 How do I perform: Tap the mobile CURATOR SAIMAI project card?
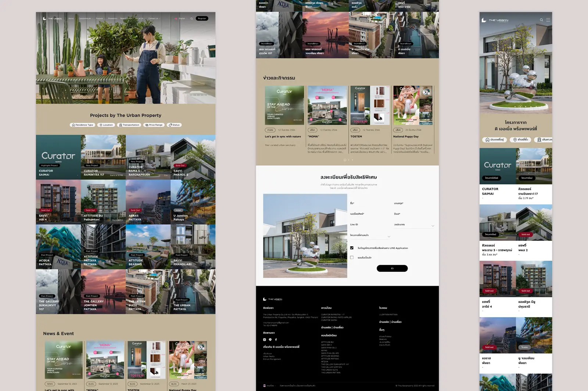pyautogui.click(x=498, y=176)
